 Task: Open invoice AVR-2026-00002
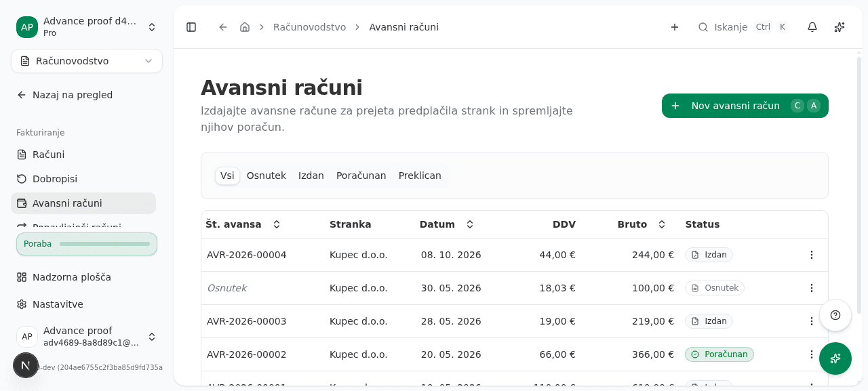click(x=247, y=354)
